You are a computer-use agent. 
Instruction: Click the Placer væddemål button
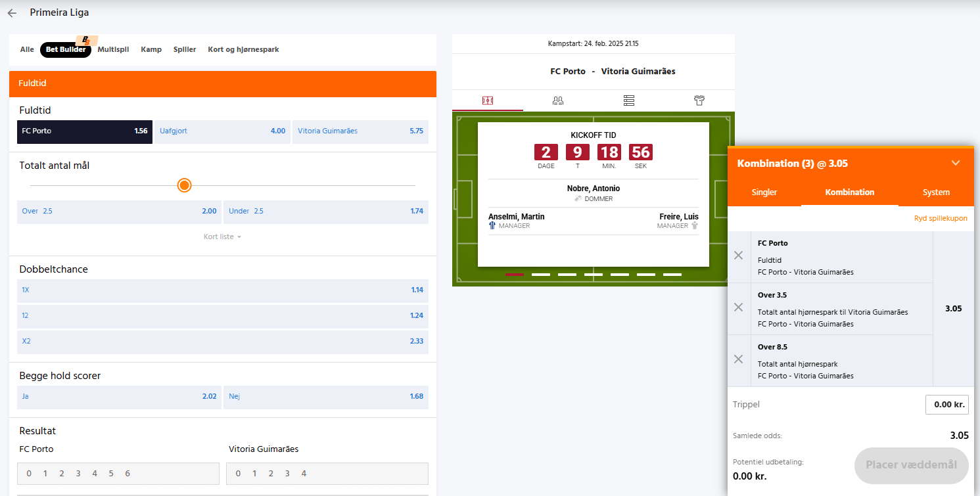(911, 465)
